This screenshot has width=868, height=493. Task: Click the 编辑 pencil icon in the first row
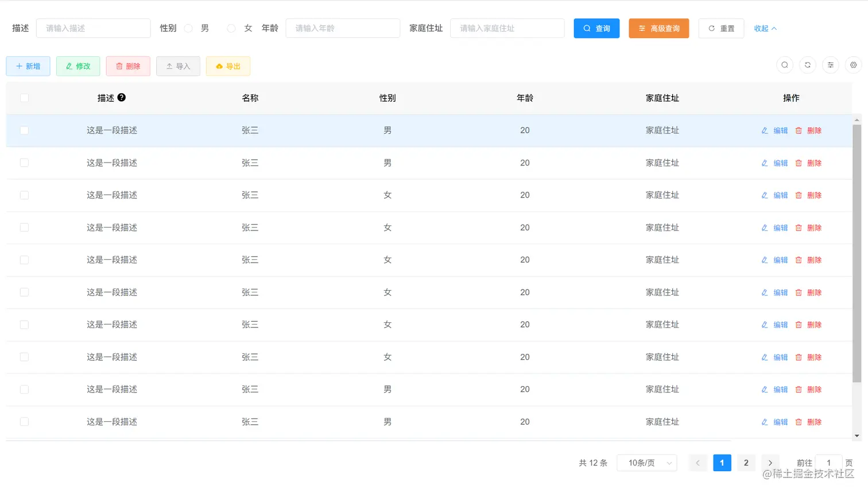(765, 130)
